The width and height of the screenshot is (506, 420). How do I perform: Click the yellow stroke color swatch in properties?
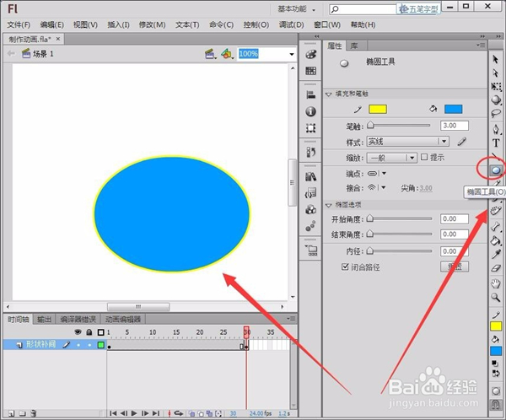pyautogui.click(x=378, y=109)
